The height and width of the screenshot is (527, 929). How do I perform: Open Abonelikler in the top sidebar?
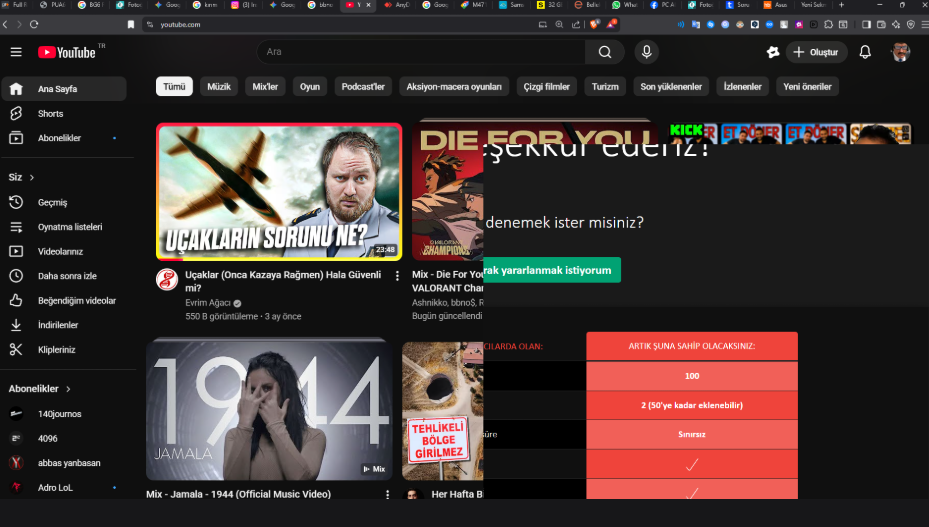[x=64, y=138]
